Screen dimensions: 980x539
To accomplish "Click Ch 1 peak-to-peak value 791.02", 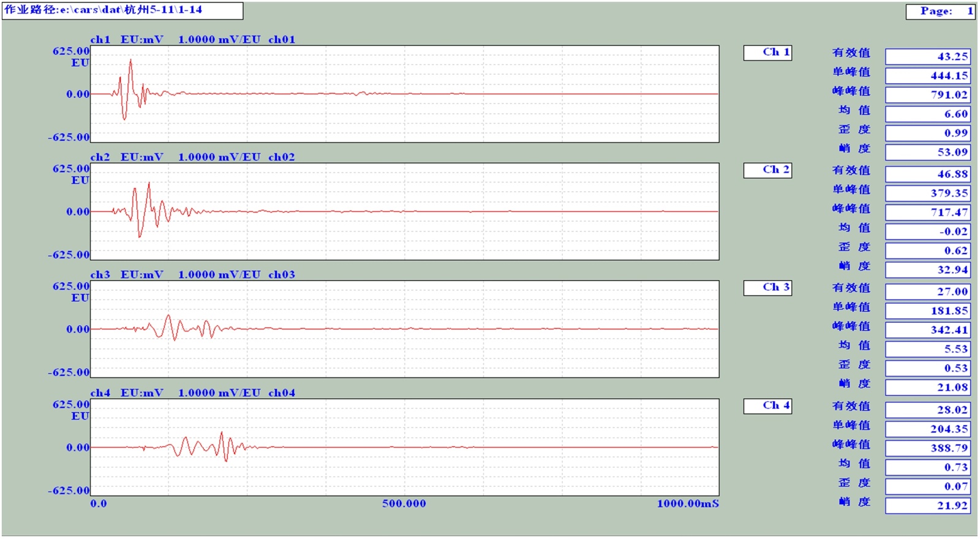I will coord(927,95).
